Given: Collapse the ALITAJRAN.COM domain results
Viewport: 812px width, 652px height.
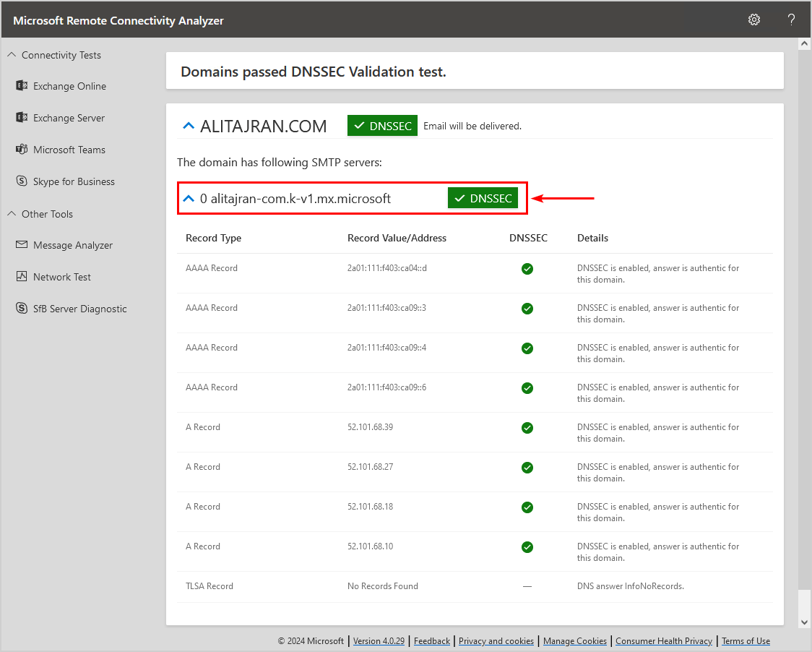Looking at the screenshot, I should click(x=189, y=126).
